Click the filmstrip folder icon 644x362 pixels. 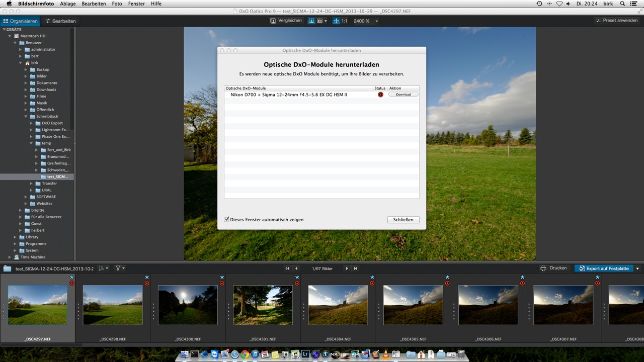point(7,268)
